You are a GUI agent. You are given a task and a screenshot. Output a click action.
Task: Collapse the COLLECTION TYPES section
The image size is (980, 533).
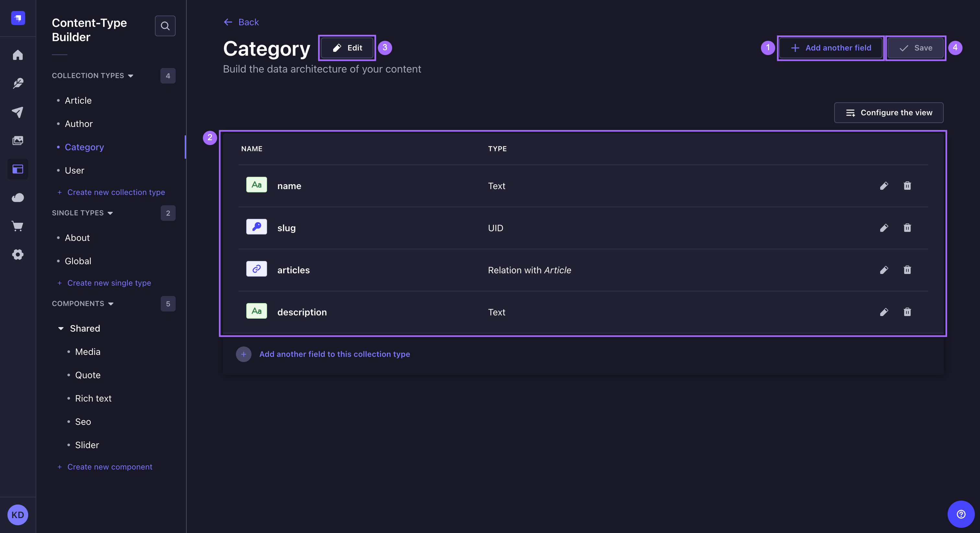131,76
